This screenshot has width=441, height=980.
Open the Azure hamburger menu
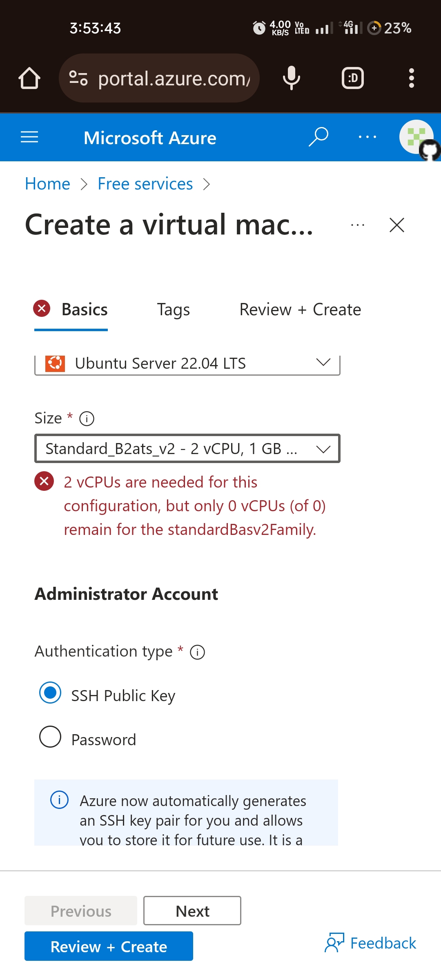[x=29, y=137]
